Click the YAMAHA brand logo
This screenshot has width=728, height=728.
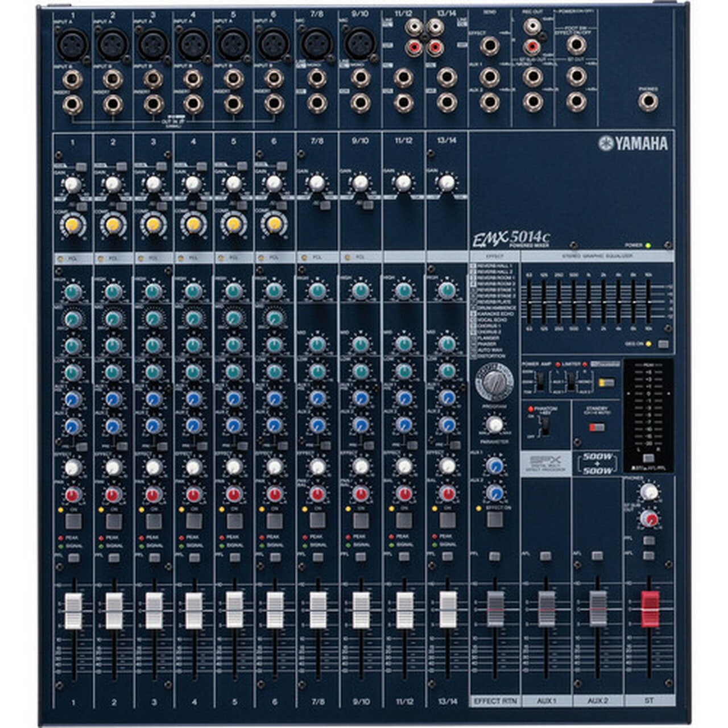coord(633,144)
